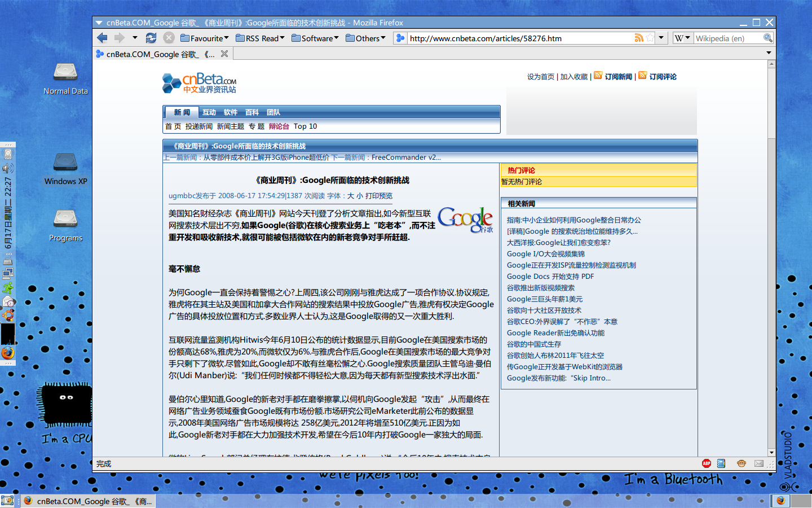Switch to the 百科 tab
This screenshot has width=812, height=508.
pos(252,112)
